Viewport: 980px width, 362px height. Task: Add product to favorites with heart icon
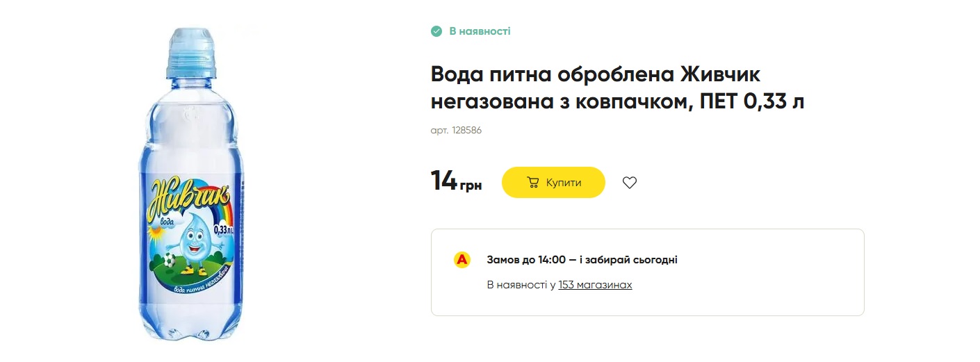(629, 183)
